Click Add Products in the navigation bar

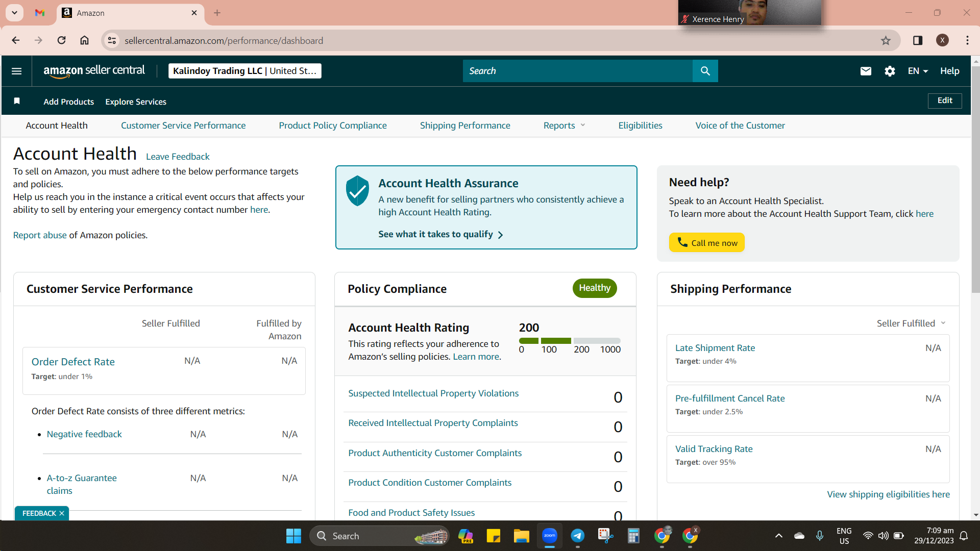(69, 102)
